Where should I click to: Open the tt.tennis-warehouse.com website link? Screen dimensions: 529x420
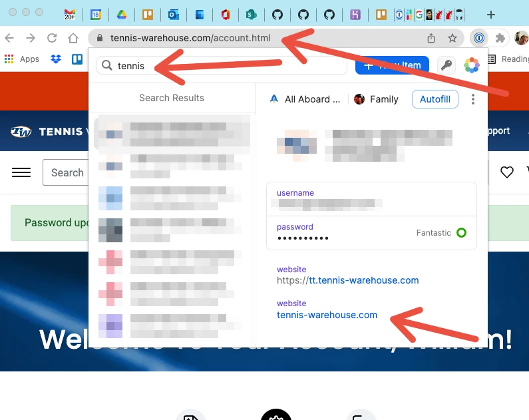348,280
